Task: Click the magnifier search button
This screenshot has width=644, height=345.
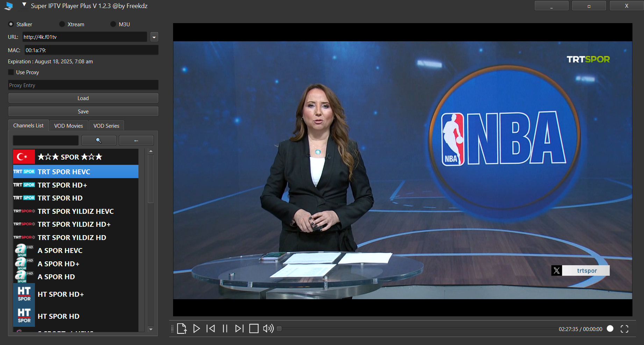Action: click(x=99, y=140)
